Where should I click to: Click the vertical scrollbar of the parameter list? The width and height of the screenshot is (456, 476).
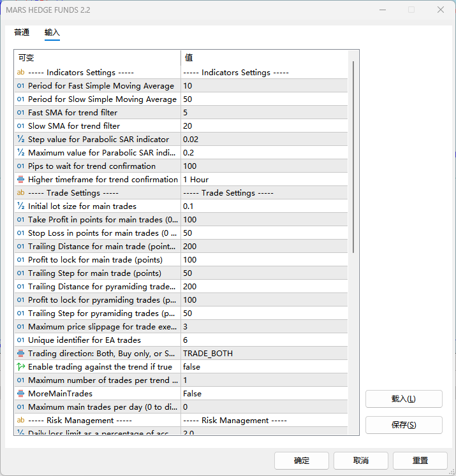pos(353,159)
